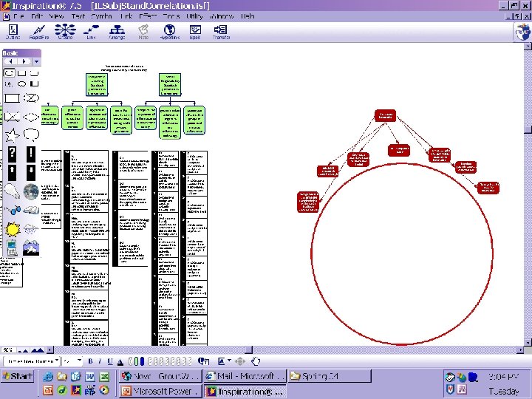Click the Hyperlink globe button
Image resolution: width=532 pixels, height=399 pixels.
(170, 32)
